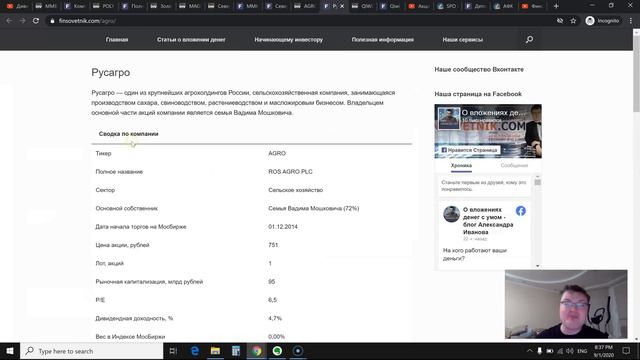Open a new browser tab with plus
640x360 pixels.
pos(556,6)
